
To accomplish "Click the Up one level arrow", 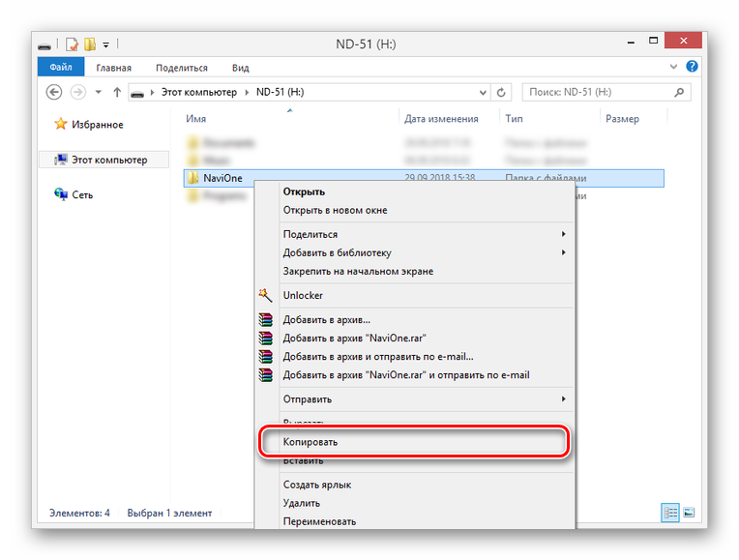I will pyautogui.click(x=117, y=93).
